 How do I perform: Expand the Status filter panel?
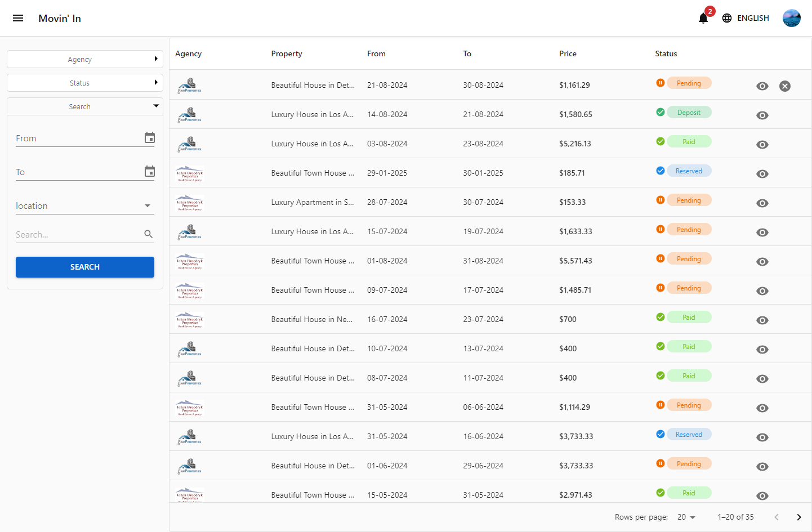click(x=85, y=83)
